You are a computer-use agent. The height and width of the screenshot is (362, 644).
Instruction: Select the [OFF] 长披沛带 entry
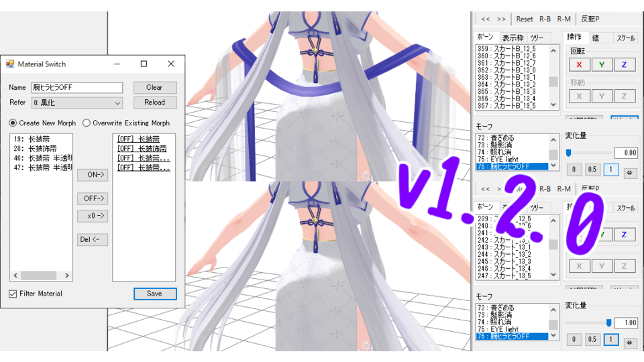click(142, 149)
